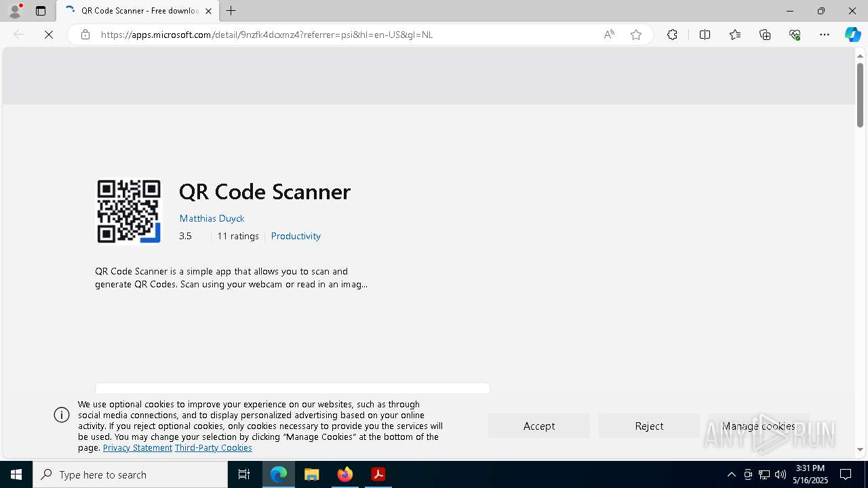Open the notification center
Screen dimensions: 868x488
pos(846,474)
